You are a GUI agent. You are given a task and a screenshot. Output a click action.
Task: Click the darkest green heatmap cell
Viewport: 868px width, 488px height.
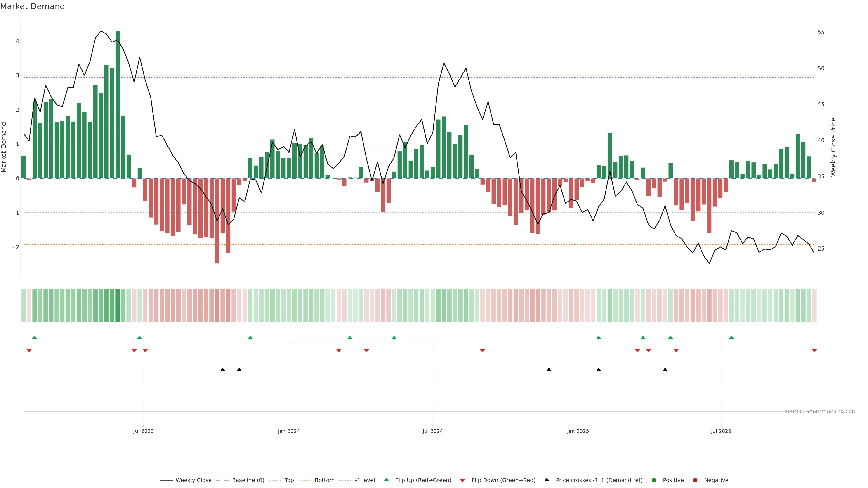coord(118,305)
